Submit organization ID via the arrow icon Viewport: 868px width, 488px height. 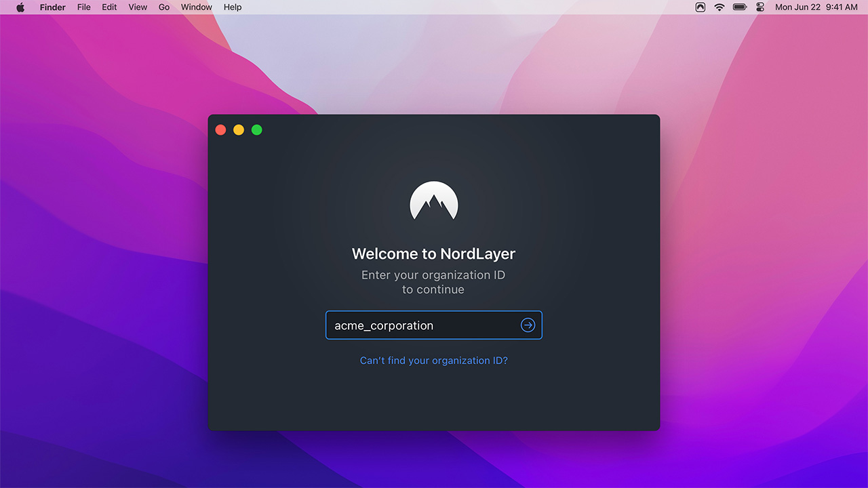click(x=528, y=325)
